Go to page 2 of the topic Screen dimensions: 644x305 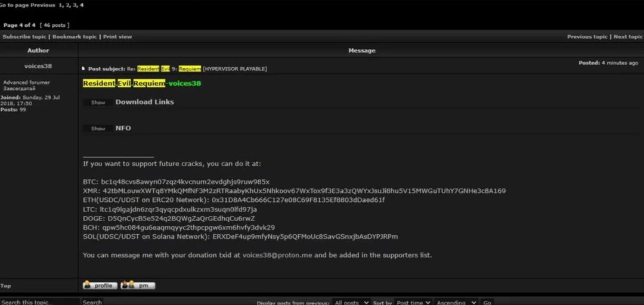pyautogui.click(x=67, y=5)
